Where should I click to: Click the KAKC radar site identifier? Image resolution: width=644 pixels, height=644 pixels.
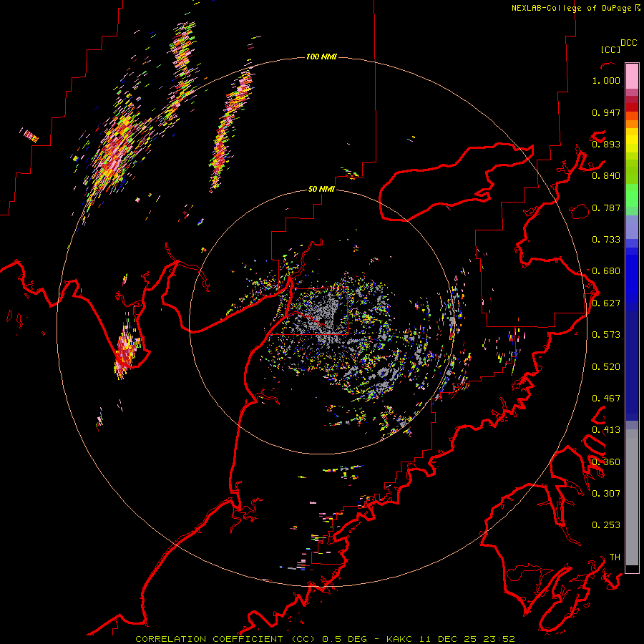(399, 639)
